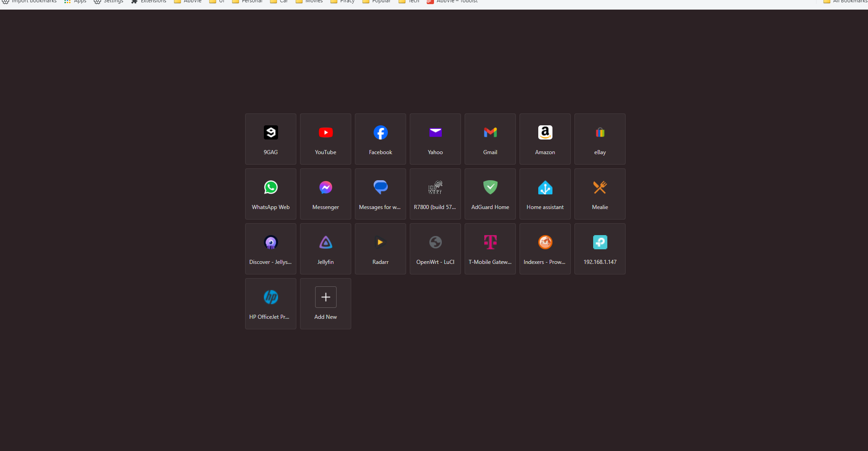Launch WhatsApp Web shortcut
This screenshot has height=451, width=868.
(x=271, y=194)
